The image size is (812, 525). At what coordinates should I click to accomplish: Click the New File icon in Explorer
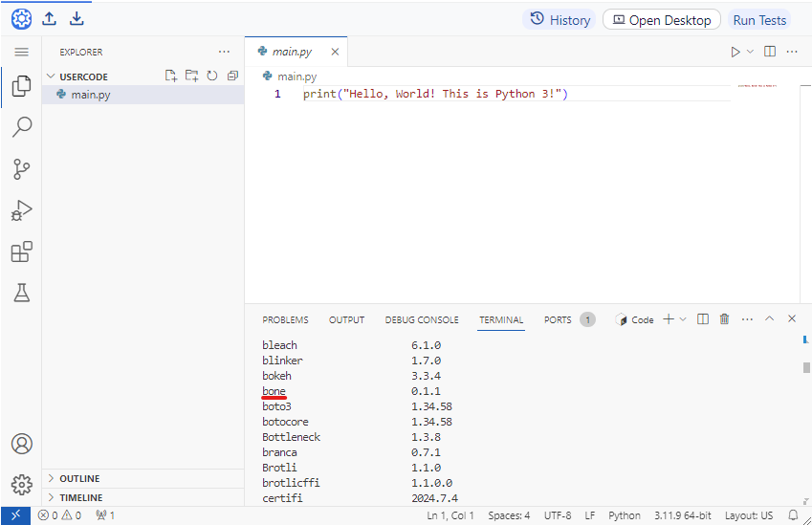[171, 76]
